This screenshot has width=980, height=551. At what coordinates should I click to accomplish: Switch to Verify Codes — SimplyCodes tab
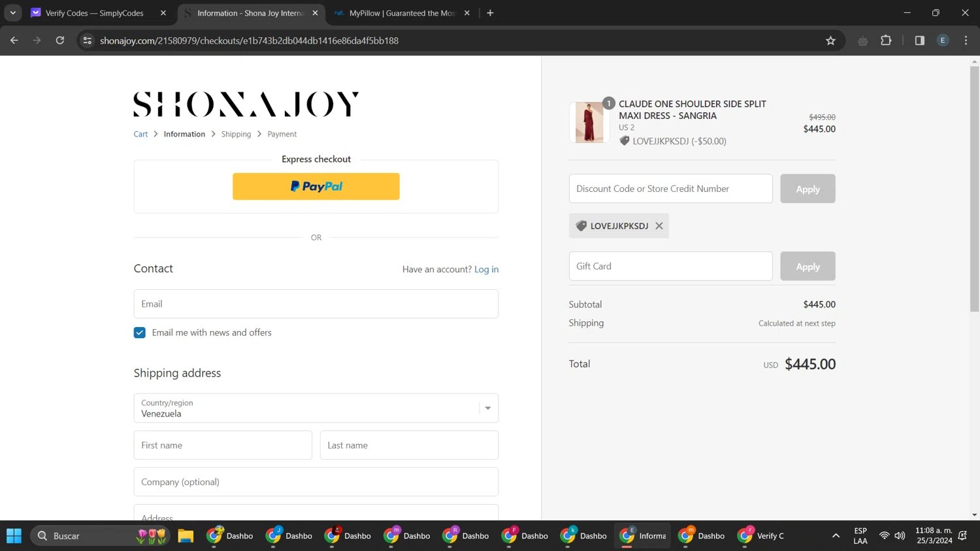93,13
